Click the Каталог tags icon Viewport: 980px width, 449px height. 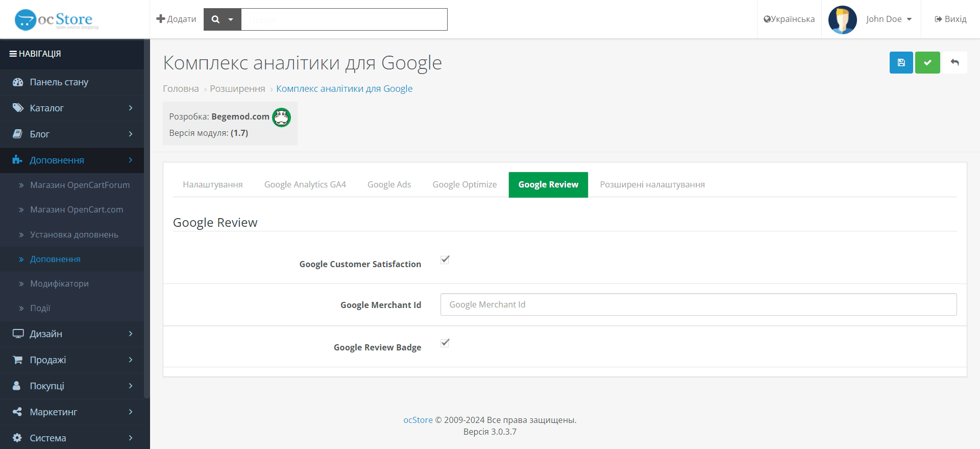pos(18,108)
